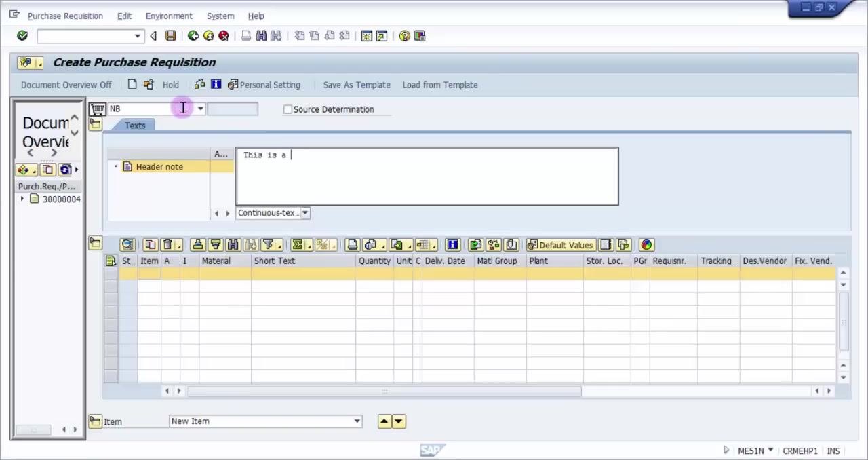Open the Help menu
Viewport: 868px width, 460px height.
[256, 16]
